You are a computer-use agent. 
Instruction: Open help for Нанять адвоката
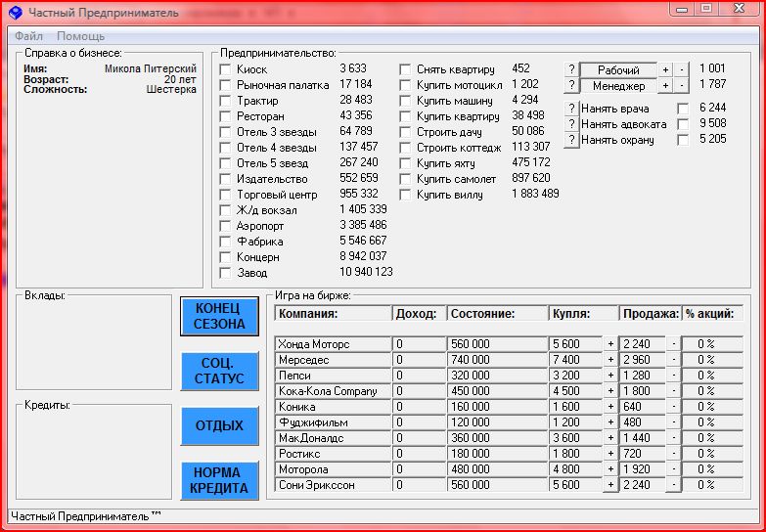click(571, 124)
